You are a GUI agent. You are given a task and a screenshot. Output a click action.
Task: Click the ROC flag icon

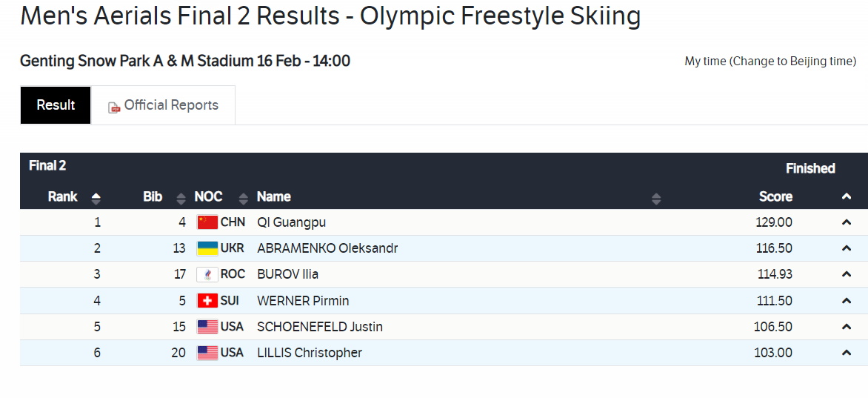pos(207,274)
